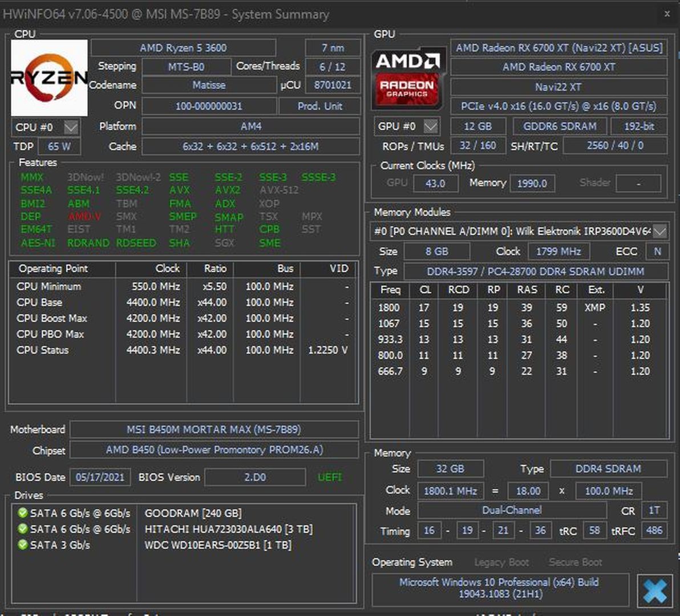The height and width of the screenshot is (616, 680).
Task: Select the CPU PBO Max row
Action: (x=183, y=334)
